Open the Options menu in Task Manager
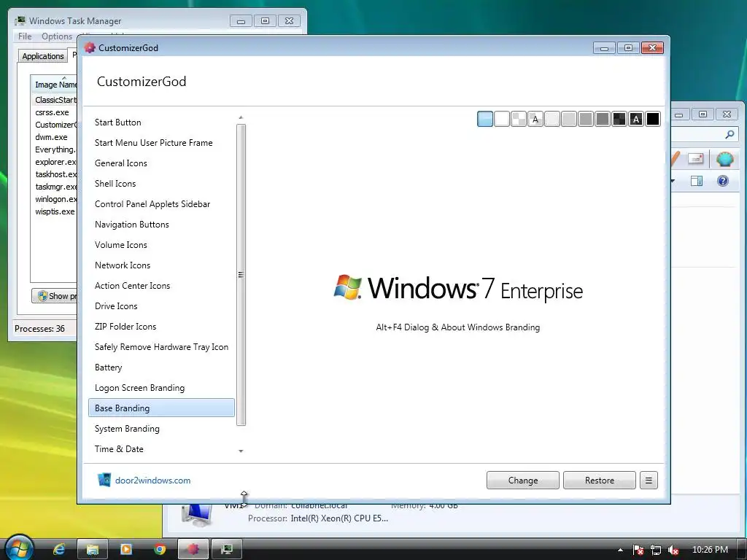The height and width of the screenshot is (560, 747). coord(57,36)
